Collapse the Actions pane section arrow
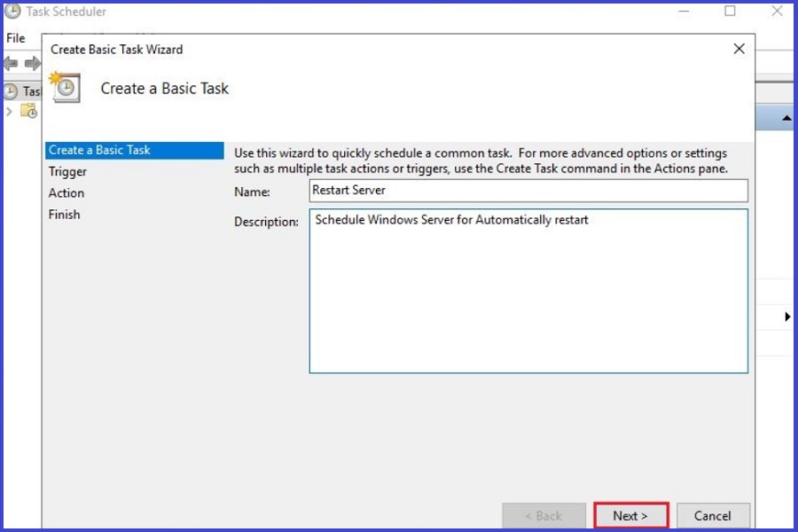798x532 pixels. (x=786, y=118)
